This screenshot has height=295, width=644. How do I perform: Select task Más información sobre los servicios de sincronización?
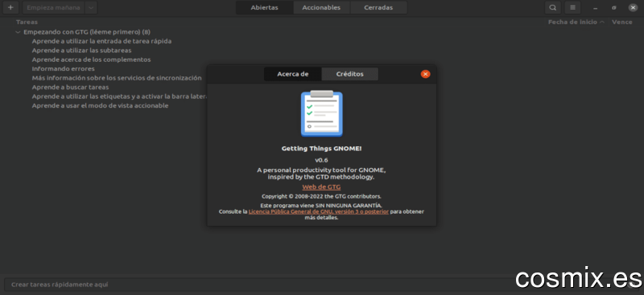pyautogui.click(x=117, y=78)
